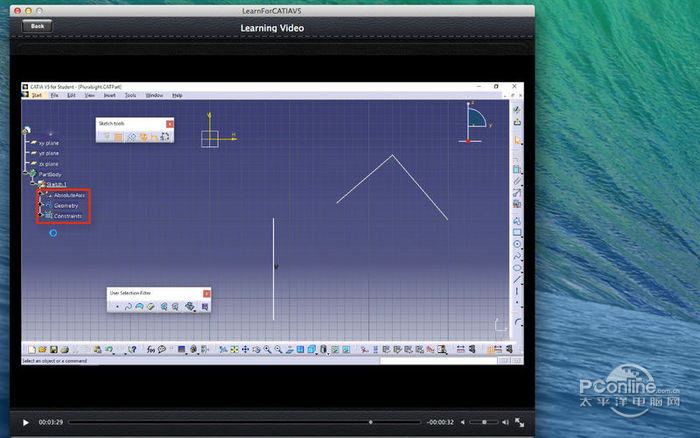Click the Save icon
The height and width of the screenshot is (438, 700).
[54, 349]
